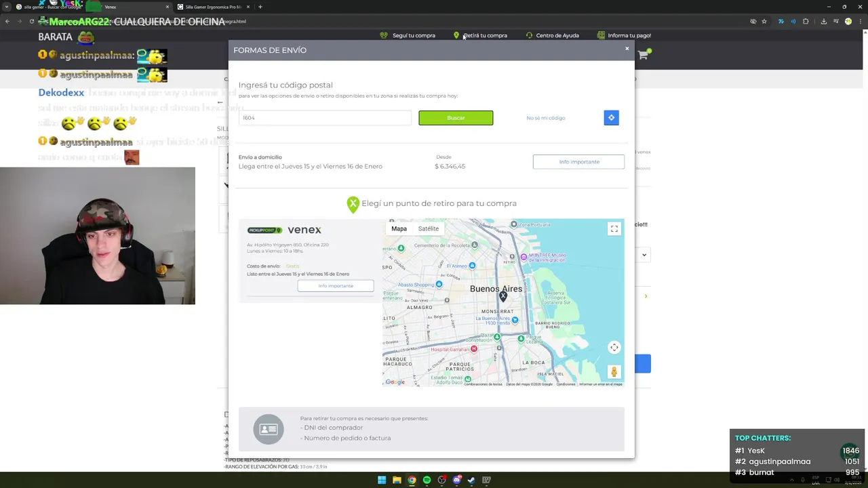Click the El Ateneo map marker
Image resolution: width=868 pixels, height=488 pixels.
click(473, 265)
